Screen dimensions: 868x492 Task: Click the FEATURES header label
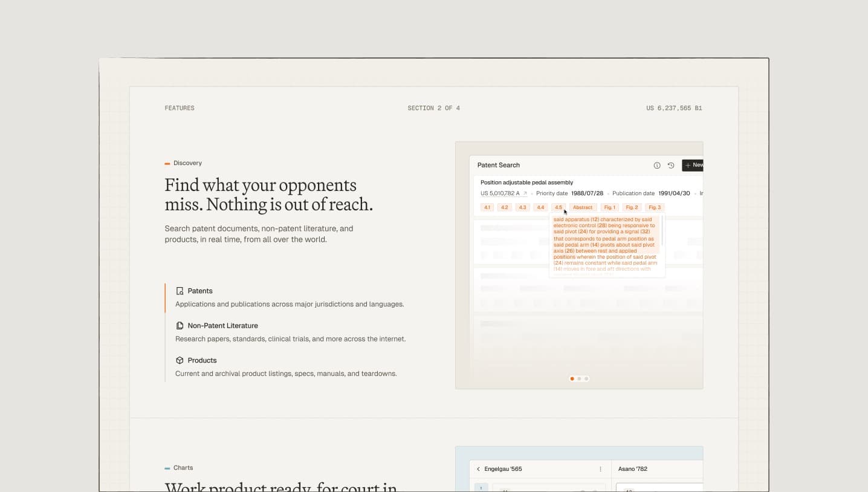pyautogui.click(x=180, y=108)
